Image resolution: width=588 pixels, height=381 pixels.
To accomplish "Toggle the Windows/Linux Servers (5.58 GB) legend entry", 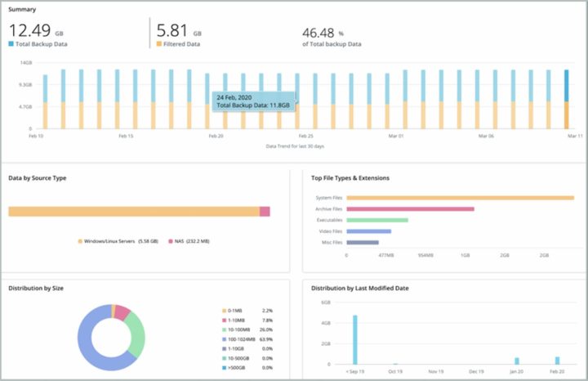I will 118,241.
